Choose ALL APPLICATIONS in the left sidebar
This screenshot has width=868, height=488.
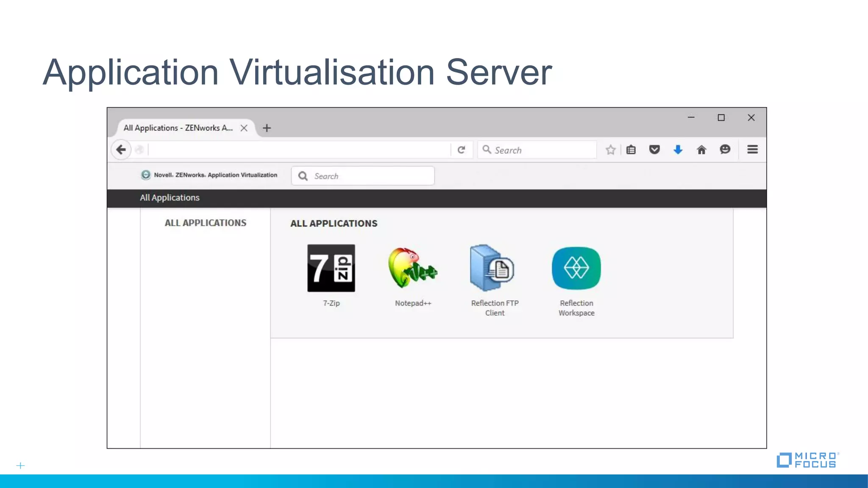point(205,223)
